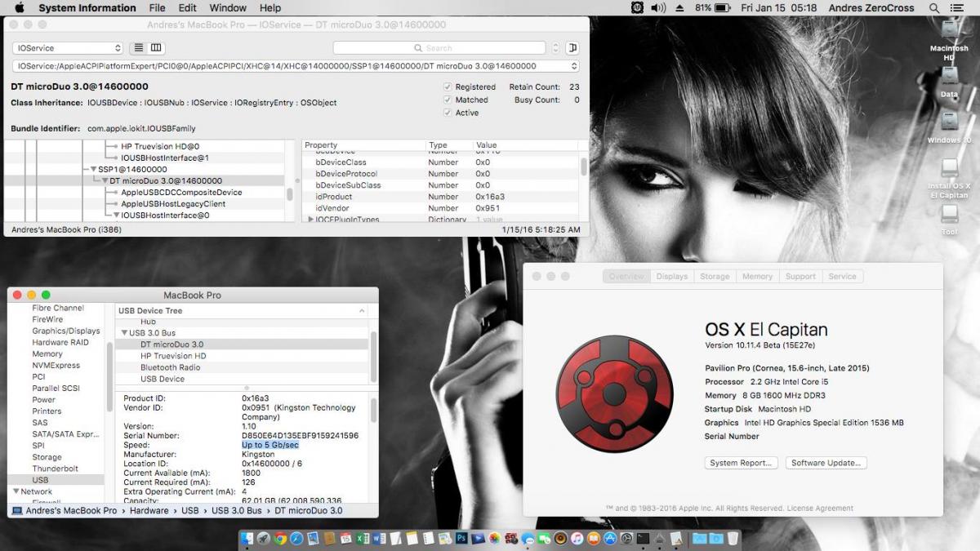980x551 pixels.
Task: Toggle the sidebar panel icon beside search
Action: pyautogui.click(x=572, y=48)
